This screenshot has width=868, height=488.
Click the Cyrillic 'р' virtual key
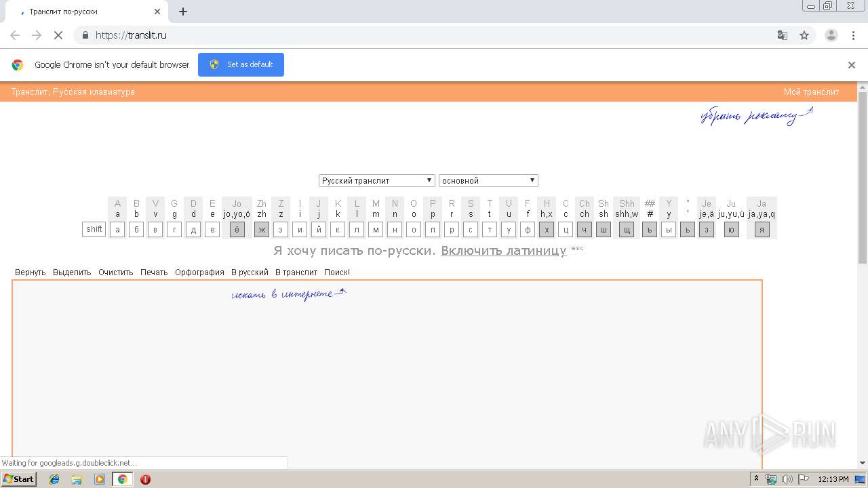coord(452,229)
